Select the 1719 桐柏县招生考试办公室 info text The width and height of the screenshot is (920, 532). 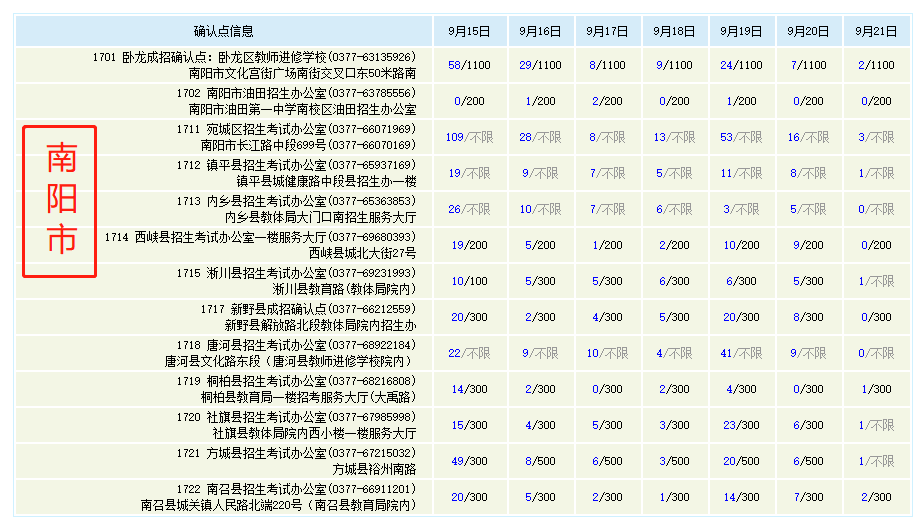point(296,389)
